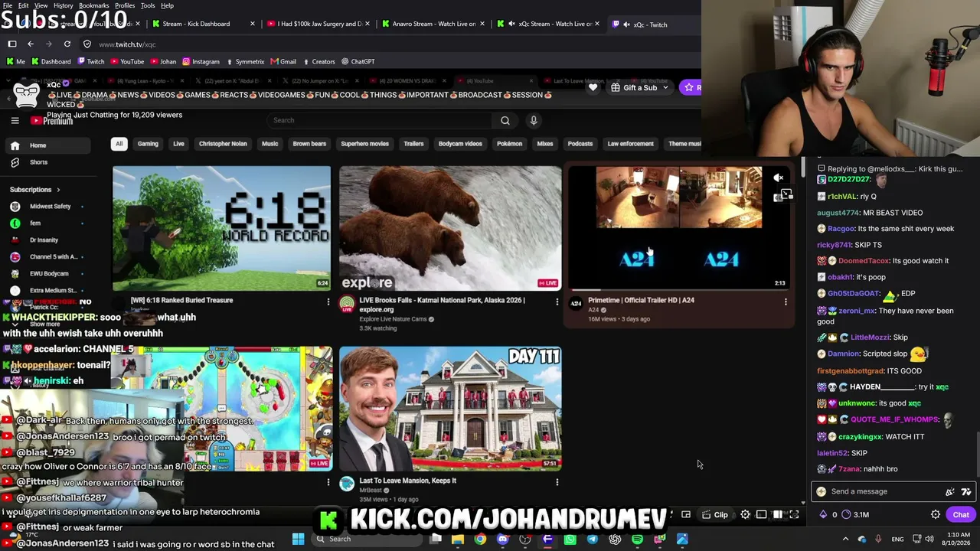
Task: Click the YouTube search input field
Action: tap(381, 120)
